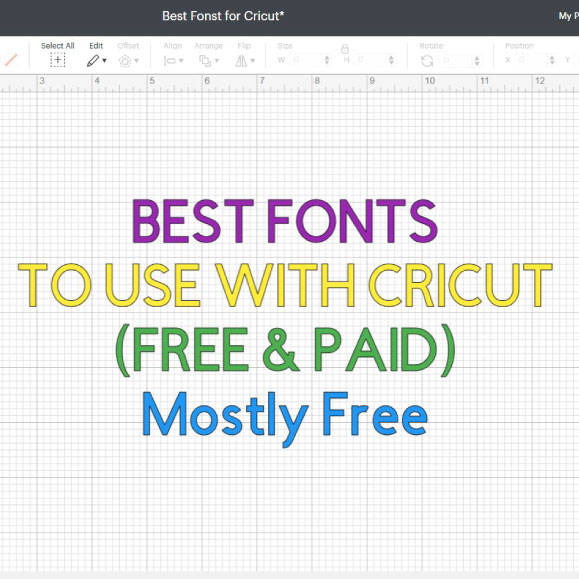Adjust the height stepper arrows

pos(391,60)
